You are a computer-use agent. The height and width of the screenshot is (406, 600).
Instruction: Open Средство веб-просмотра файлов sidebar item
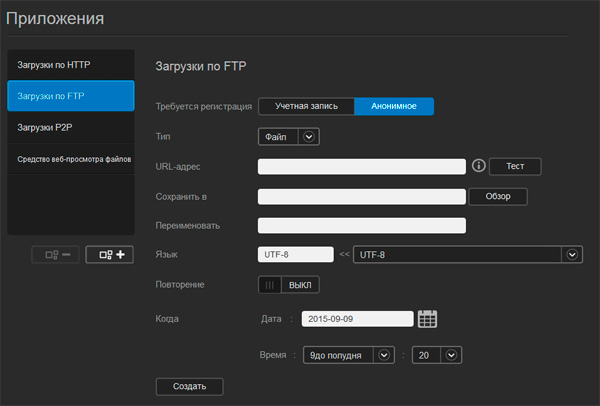[70, 159]
